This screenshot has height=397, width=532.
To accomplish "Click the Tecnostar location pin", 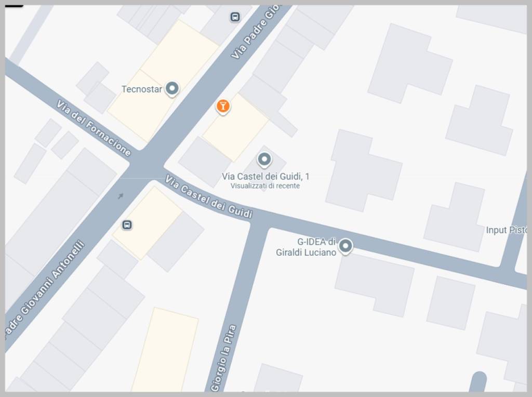I will tap(172, 89).
